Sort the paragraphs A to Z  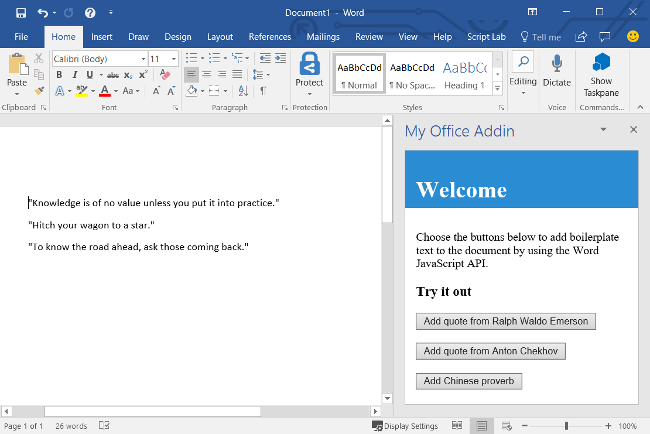(243, 90)
